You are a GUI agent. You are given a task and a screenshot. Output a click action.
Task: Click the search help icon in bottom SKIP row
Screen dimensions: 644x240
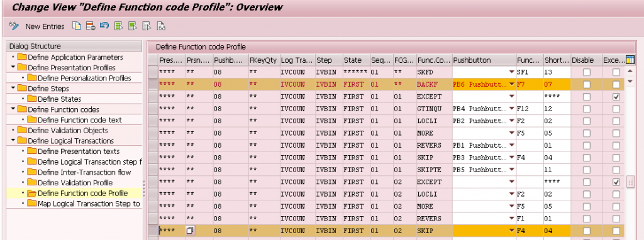tap(191, 231)
